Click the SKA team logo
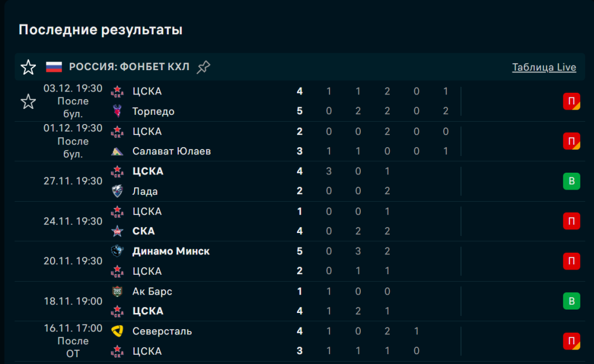 point(118,231)
